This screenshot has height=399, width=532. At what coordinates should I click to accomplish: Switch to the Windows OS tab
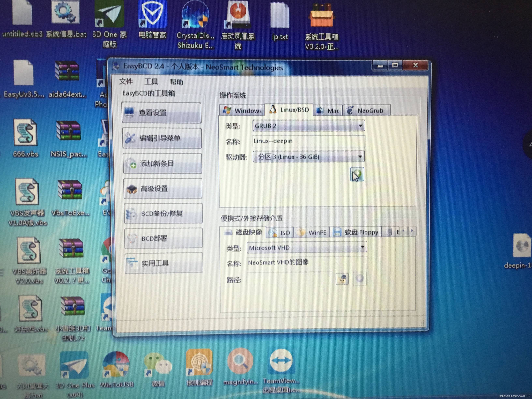tap(242, 111)
